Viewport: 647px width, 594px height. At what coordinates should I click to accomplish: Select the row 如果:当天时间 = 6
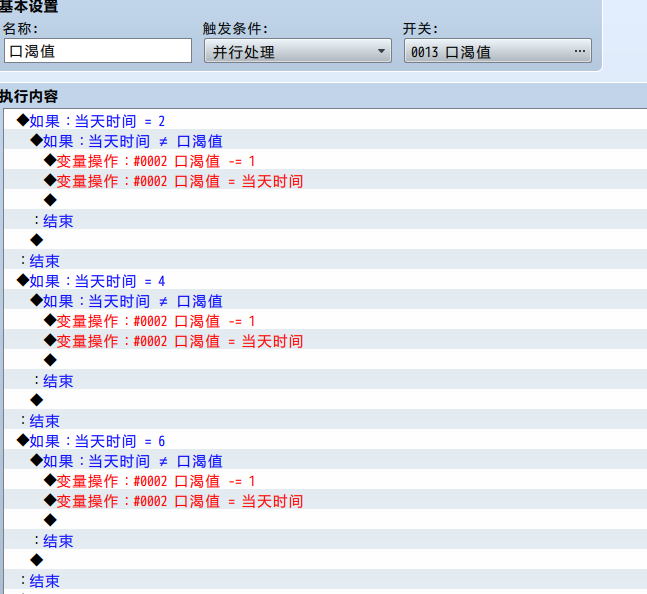tap(325, 440)
